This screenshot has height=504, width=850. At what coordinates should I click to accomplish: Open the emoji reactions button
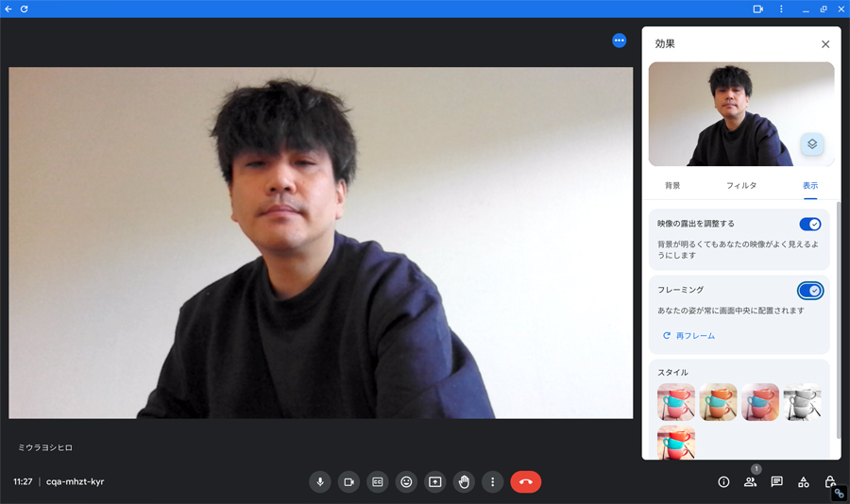click(x=406, y=481)
